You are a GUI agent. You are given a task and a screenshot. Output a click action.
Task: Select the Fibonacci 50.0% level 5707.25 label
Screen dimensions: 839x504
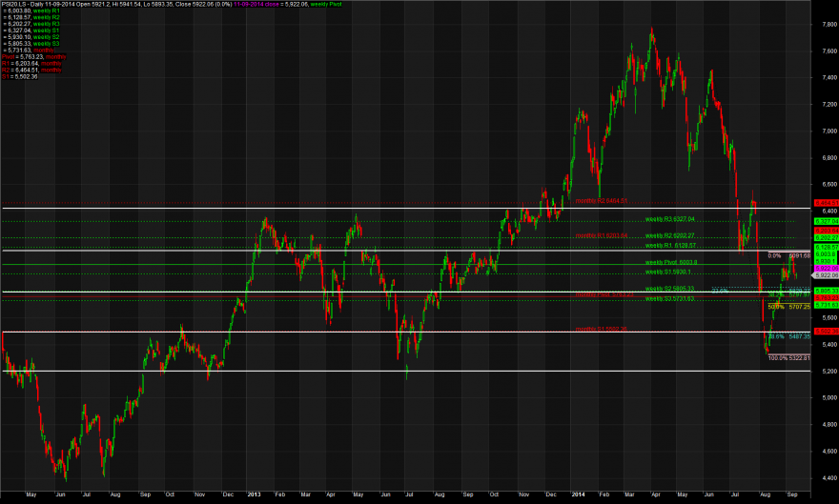tap(789, 308)
